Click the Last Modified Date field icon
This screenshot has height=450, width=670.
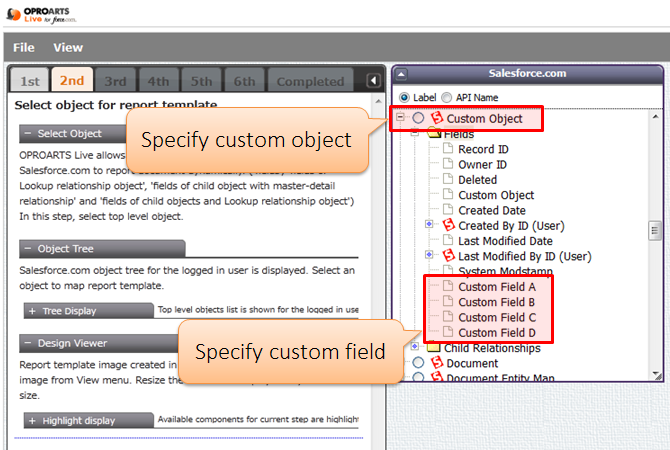click(448, 240)
